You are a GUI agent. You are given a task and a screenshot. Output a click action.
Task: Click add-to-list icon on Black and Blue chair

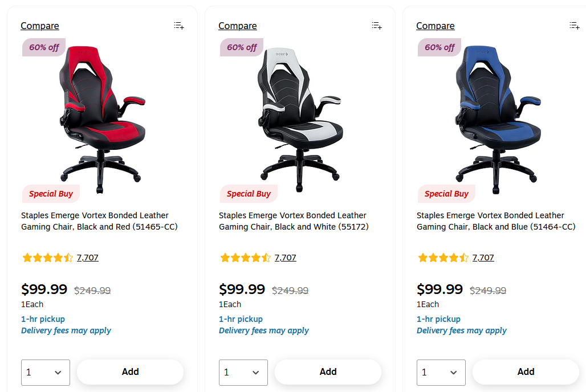tap(575, 26)
